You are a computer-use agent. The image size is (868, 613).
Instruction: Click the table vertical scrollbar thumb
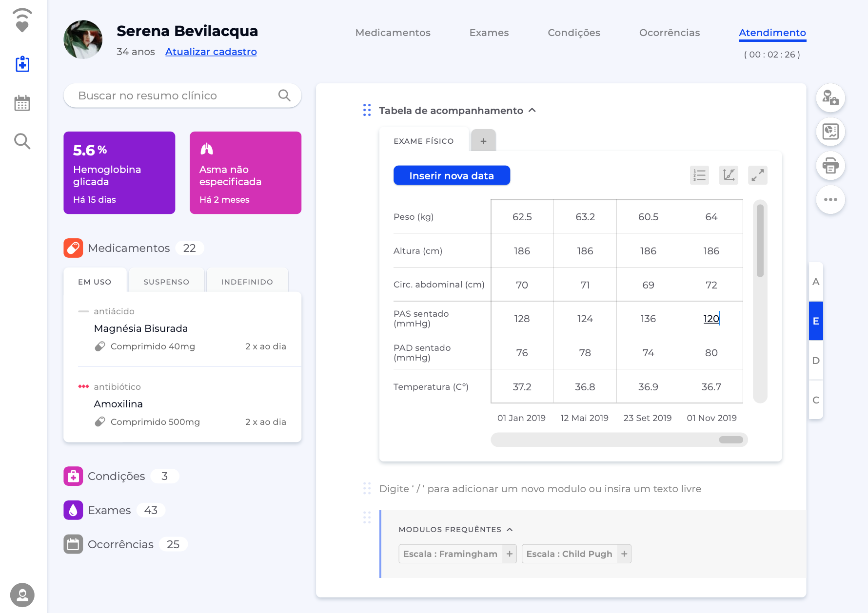(x=760, y=240)
